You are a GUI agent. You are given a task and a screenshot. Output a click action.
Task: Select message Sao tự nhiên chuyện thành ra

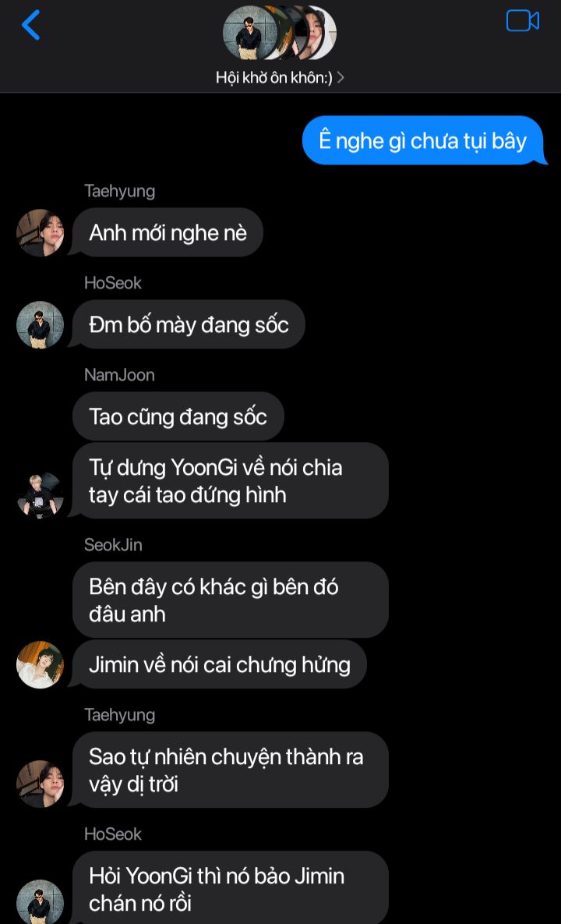click(x=230, y=770)
